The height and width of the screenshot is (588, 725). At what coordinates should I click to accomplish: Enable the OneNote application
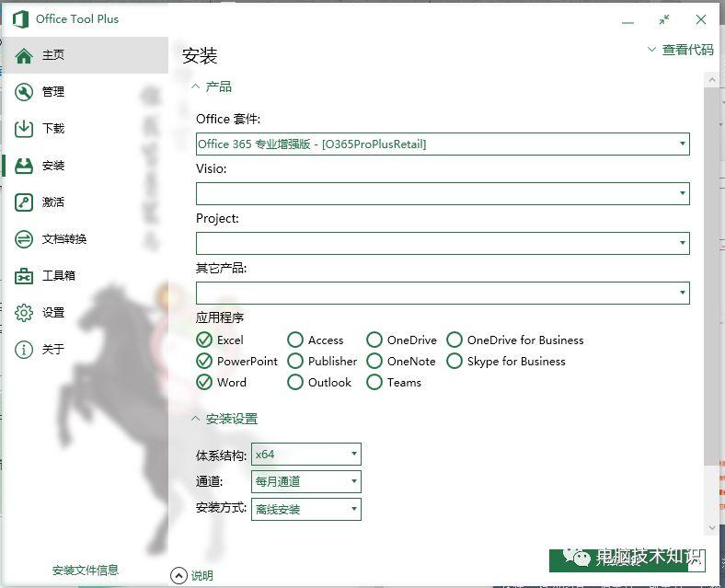click(x=374, y=361)
